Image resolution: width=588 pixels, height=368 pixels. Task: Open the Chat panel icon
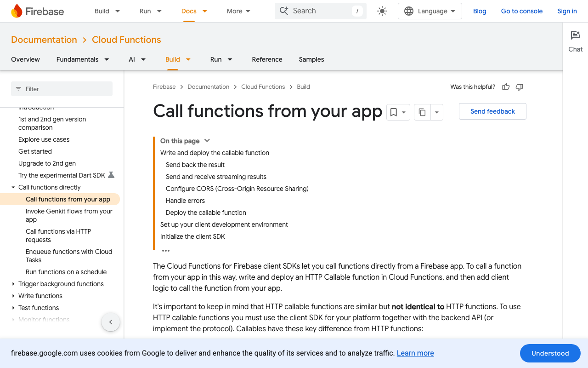point(576,35)
